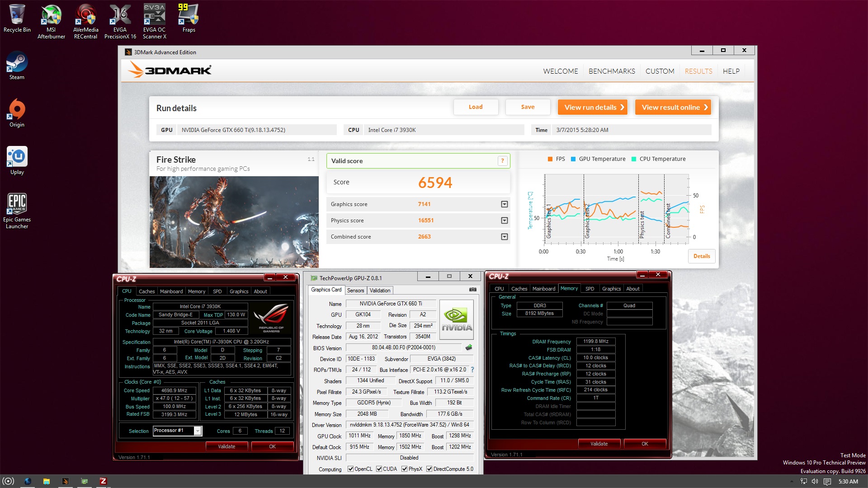This screenshot has height=488, width=868.
Task: Open File Explorer from the taskbar
Action: [46, 481]
